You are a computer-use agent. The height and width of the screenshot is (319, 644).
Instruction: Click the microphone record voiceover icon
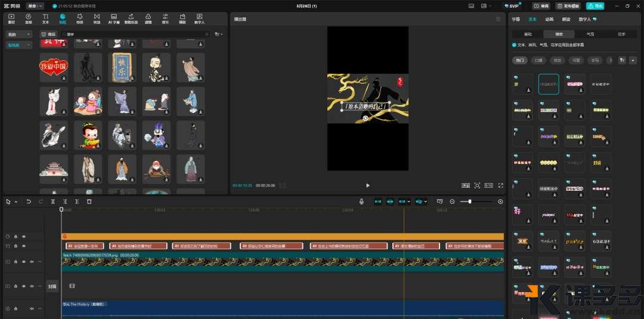point(361,202)
